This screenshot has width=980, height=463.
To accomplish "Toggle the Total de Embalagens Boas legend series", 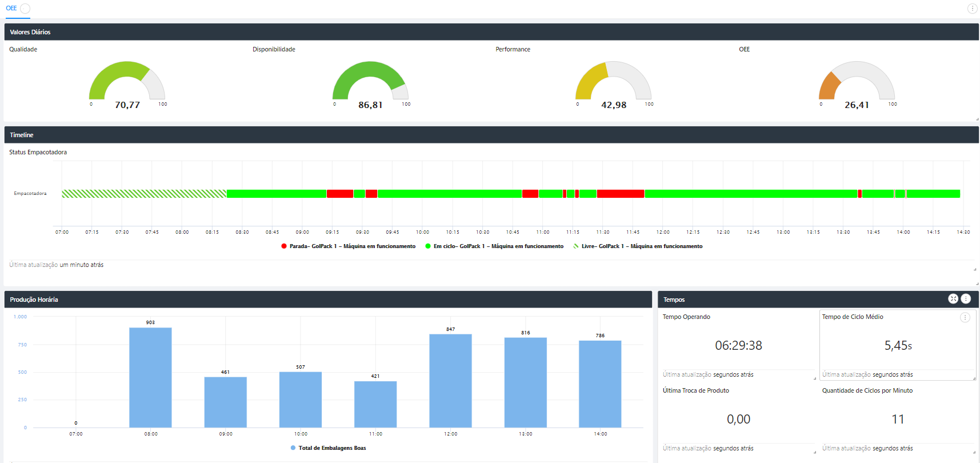I will [329, 448].
